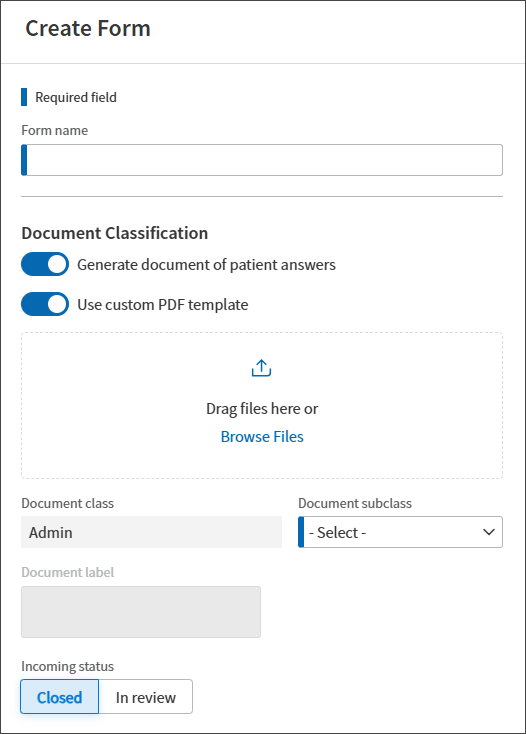Select In review incoming status
The image size is (526, 734).
pyautogui.click(x=146, y=697)
